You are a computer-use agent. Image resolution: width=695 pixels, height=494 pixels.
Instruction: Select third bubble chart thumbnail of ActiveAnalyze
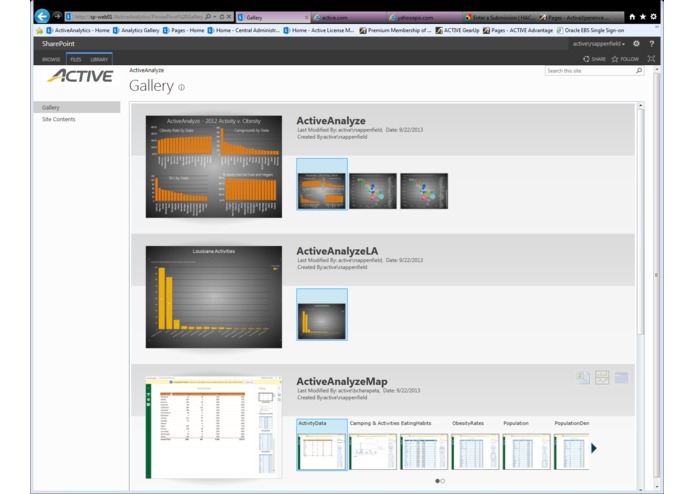point(424,191)
